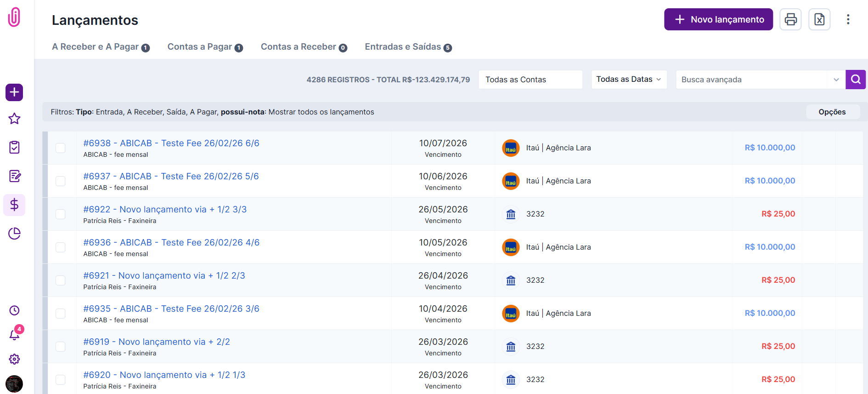The image size is (868, 394).
Task: Open the Todas as Contas selector
Action: 530,80
